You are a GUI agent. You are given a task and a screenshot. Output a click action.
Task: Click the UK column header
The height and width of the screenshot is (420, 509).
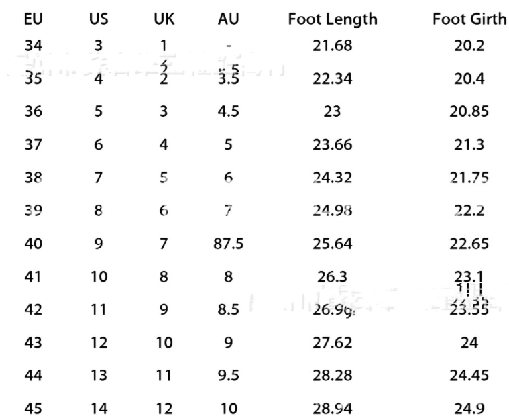[x=164, y=19]
